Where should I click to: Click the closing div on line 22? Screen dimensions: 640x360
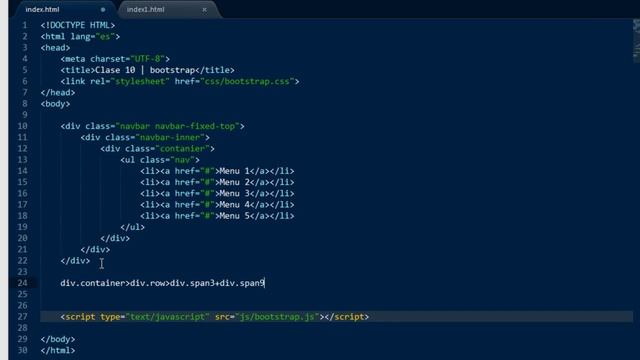pyautogui.click(x=75, y=261)
